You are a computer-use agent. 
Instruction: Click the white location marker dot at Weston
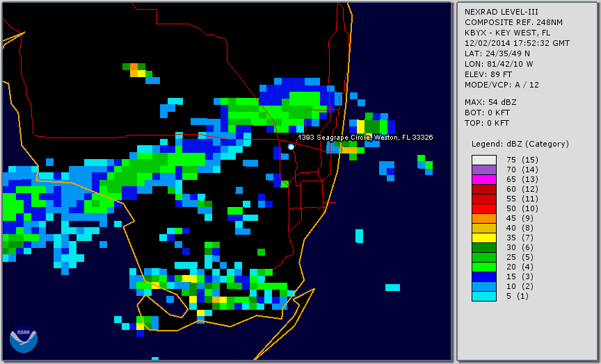[291, 147]
